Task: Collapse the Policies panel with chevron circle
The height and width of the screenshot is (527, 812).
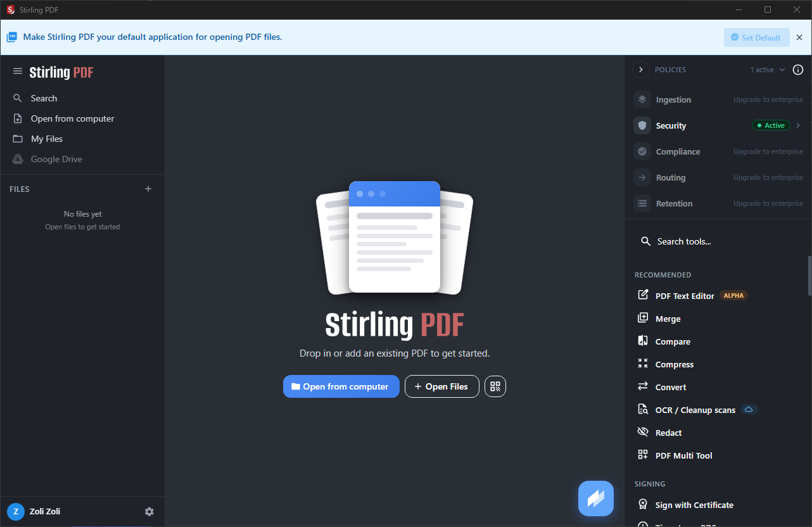Action: coord(641,70)
